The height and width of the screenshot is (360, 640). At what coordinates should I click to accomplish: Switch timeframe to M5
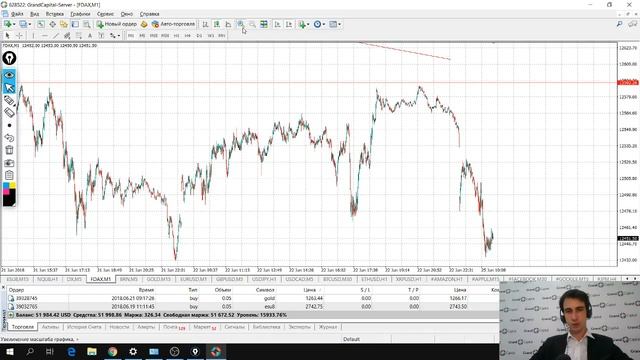coord(142,36)
